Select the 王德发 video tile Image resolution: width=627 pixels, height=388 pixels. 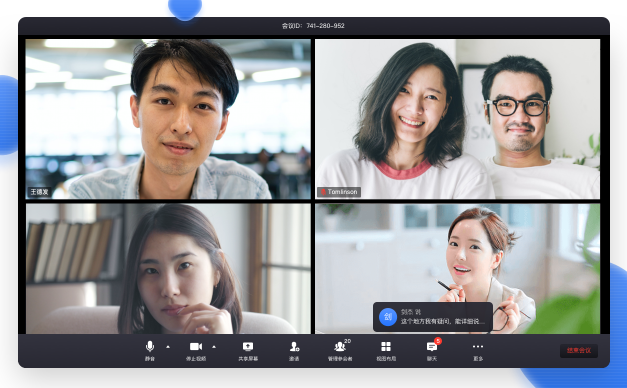tap(168, 119)
